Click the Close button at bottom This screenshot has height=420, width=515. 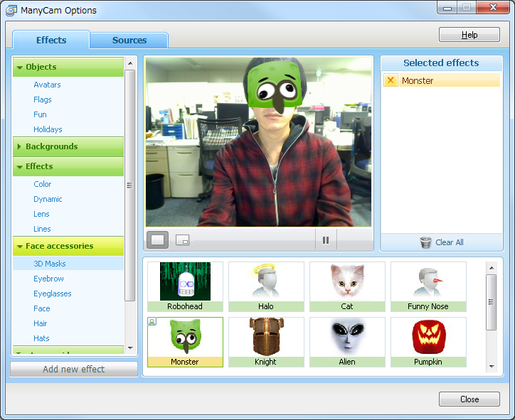pyautogui.click(x=469, y=399)
